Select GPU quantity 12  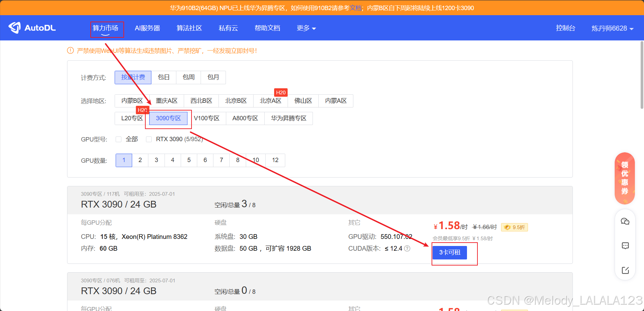tap(275, 160)
